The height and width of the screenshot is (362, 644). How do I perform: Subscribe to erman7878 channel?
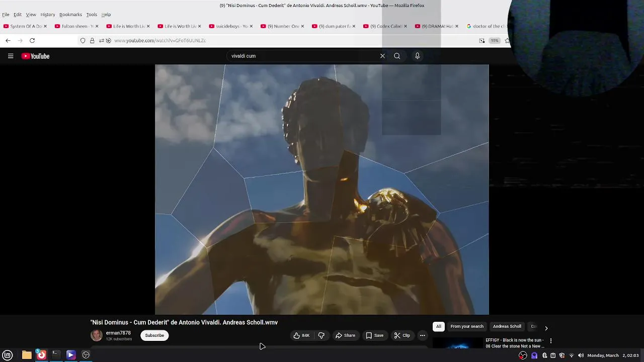click(154, 335)
